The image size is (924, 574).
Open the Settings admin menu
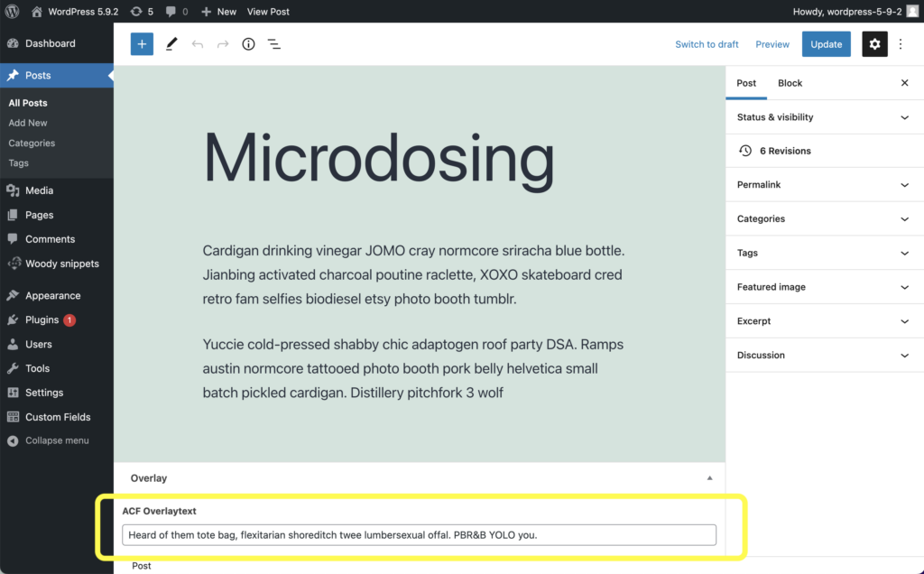click(57, 393)
